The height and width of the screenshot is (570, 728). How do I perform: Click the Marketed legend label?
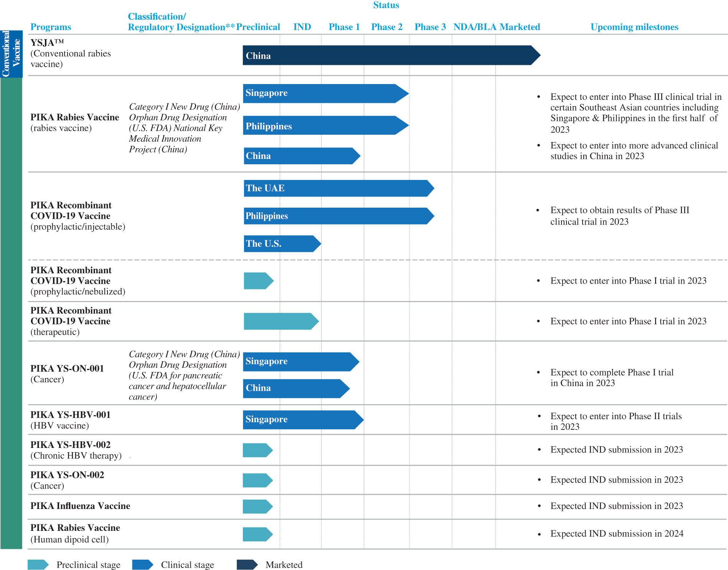tap(284, 565)
